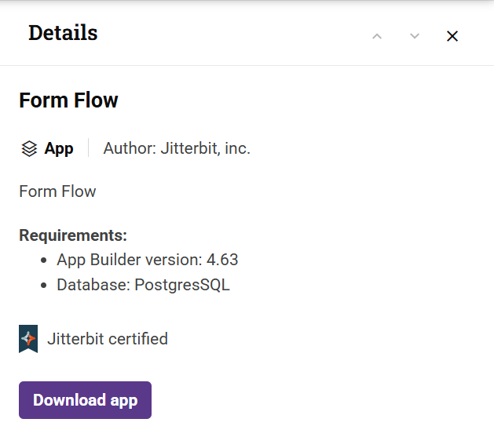The width and height of the screenshot is (494, 448).
Task: Select App Builder version: 4.63 line
Action: pos(148,260)
